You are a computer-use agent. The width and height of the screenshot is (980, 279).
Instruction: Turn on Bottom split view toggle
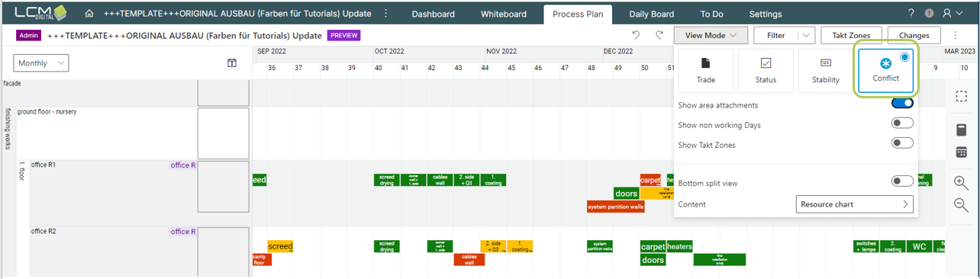902,181
